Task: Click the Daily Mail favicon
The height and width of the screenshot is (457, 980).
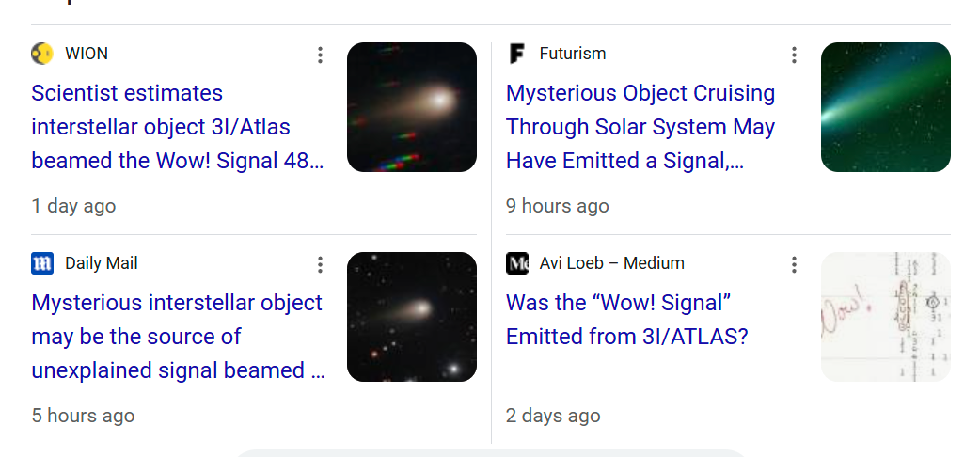Action: point(41,263)
